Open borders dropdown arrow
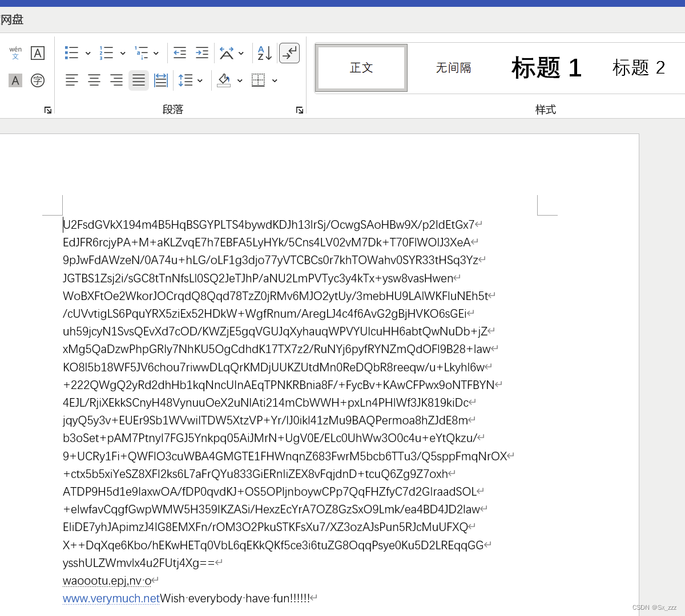The image size is (685, 616). 275,80
